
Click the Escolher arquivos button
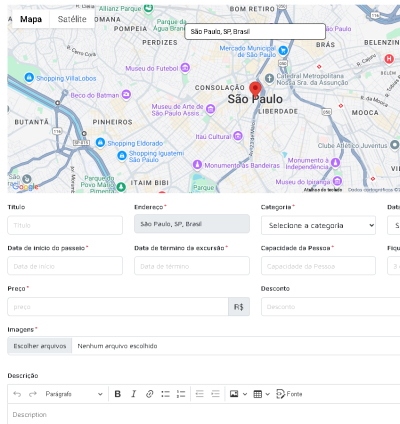coord(40,346)
